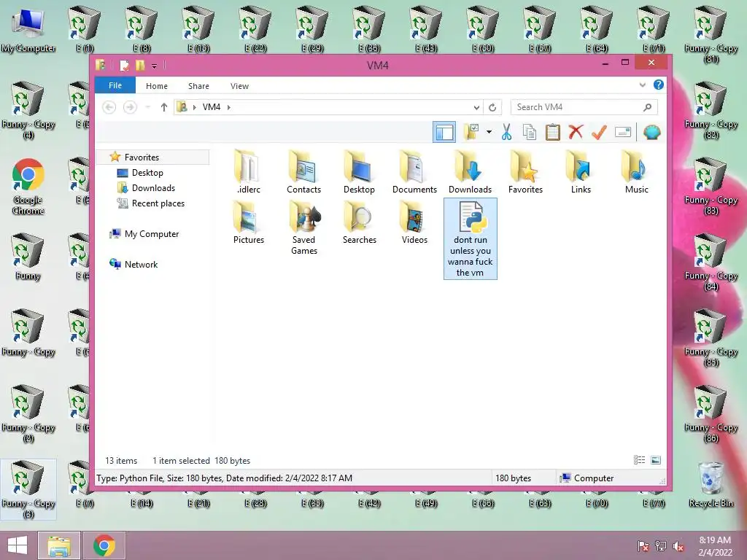Viewport: 747px width, 560px height.
Task: Click the Cut scissors icon
Action: click(x=506, y=132)
